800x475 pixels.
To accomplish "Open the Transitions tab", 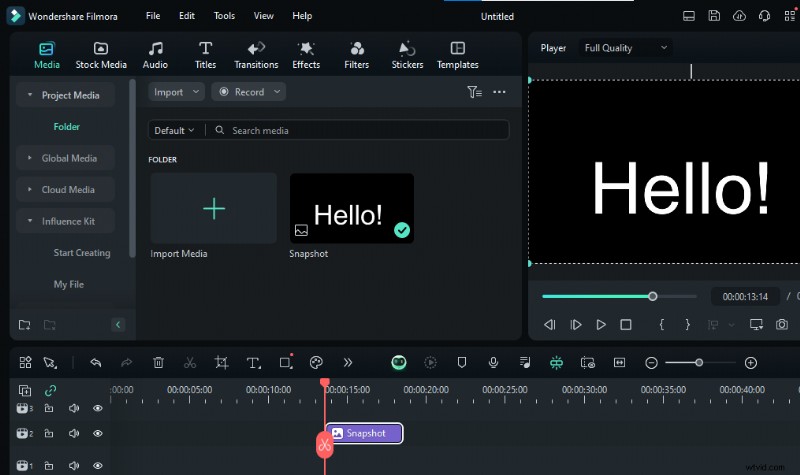I will coord(256,55).
